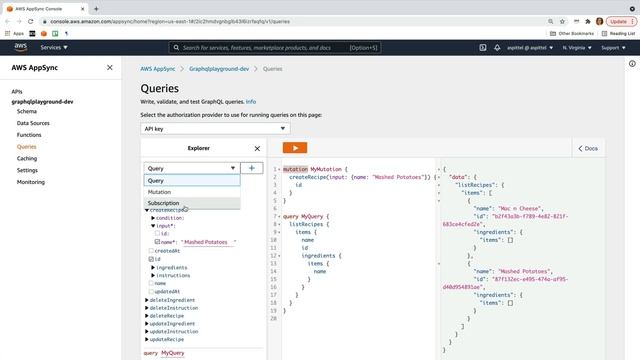Click AWS AppSync breadcrumb
This screenshot has height=360, width=640.
(x=158, y=69)
